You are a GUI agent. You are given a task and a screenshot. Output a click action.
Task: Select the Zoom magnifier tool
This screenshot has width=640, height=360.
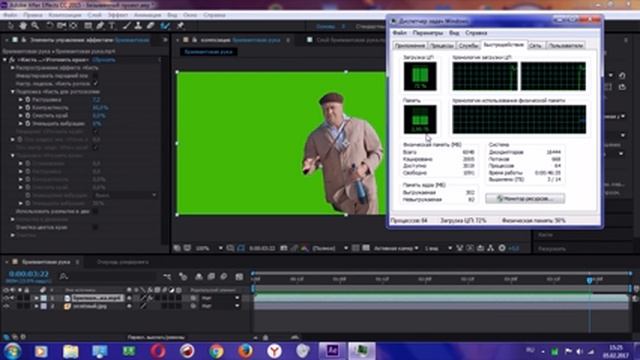[x=36, y=26]
